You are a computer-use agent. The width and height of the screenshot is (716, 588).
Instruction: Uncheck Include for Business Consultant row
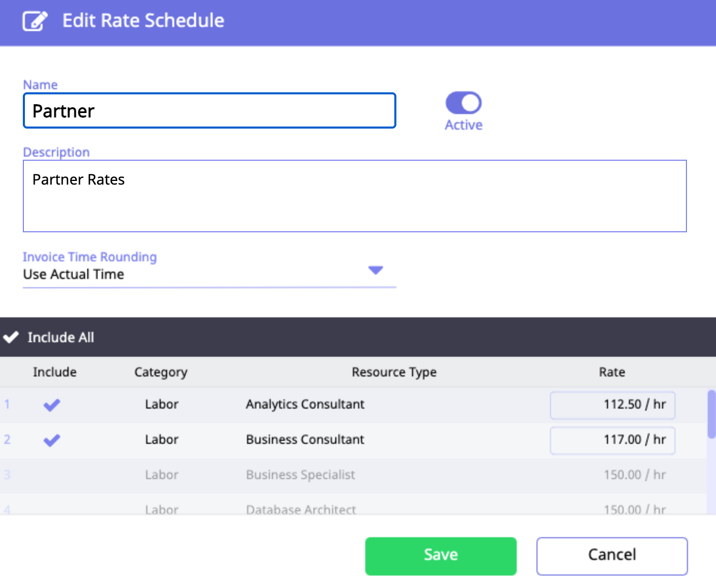52,440
